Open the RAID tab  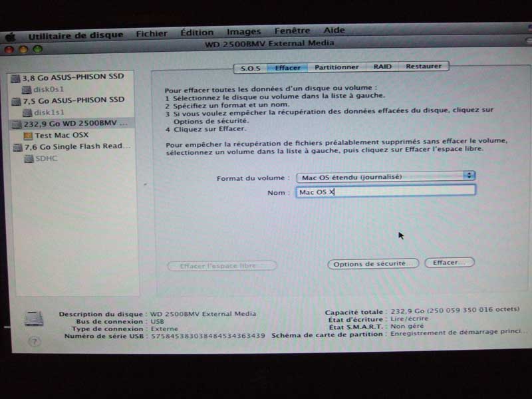click(x=382, y=66)
